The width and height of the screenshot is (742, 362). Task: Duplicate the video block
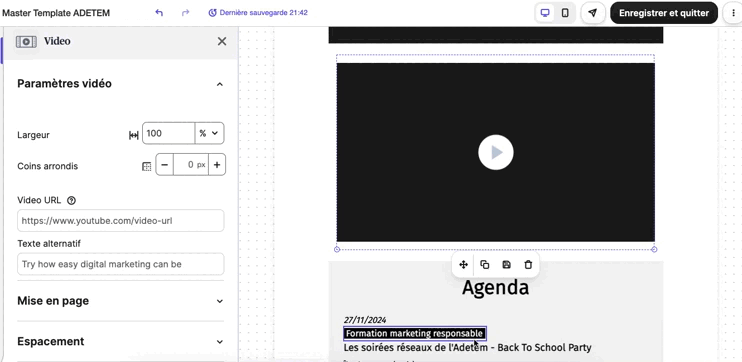point(485,265)
